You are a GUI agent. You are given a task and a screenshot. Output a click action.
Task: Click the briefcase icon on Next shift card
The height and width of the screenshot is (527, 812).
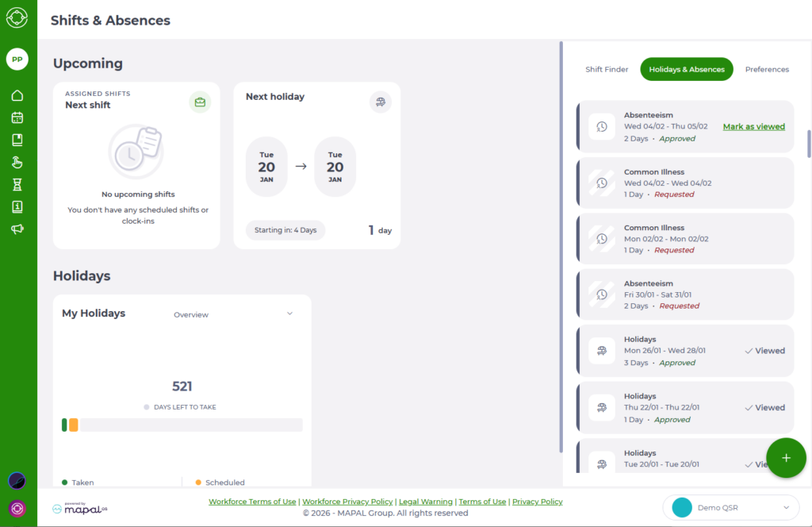200,102
